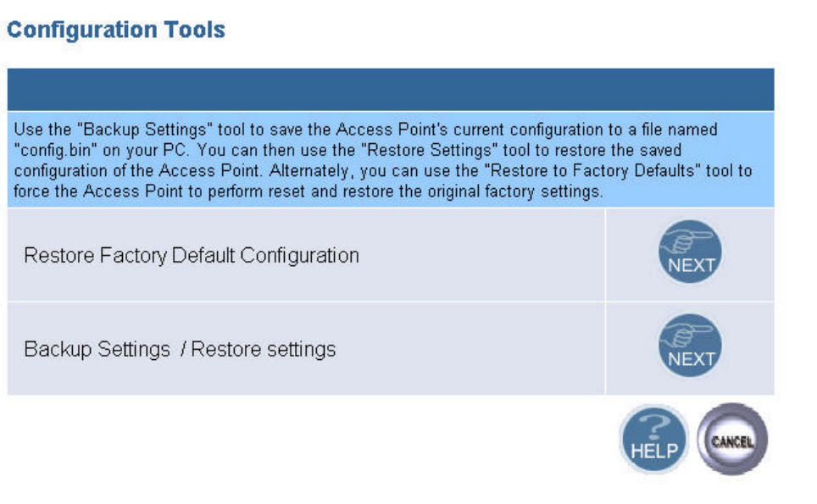
Task: Select the "Restore Factory Default Configuration" label
Action: [192, 256]
